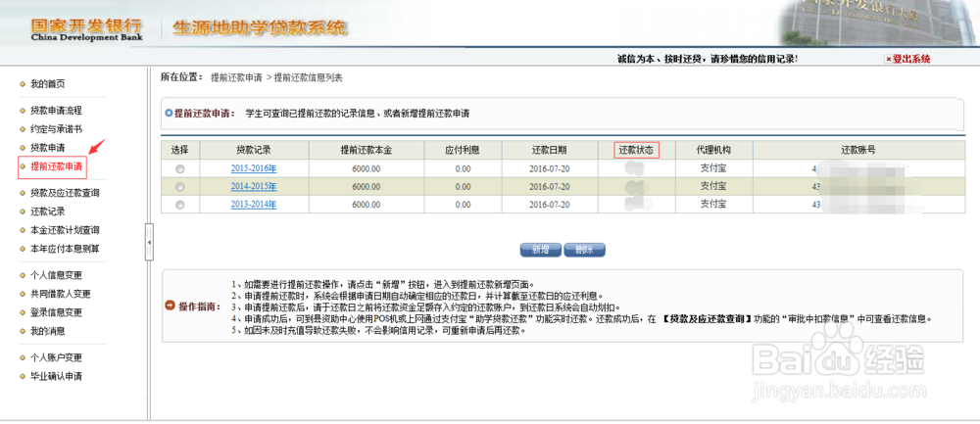Click 2016-07-20 date in the 2015-2016年 row
The image size is (980, 424).
550,168
